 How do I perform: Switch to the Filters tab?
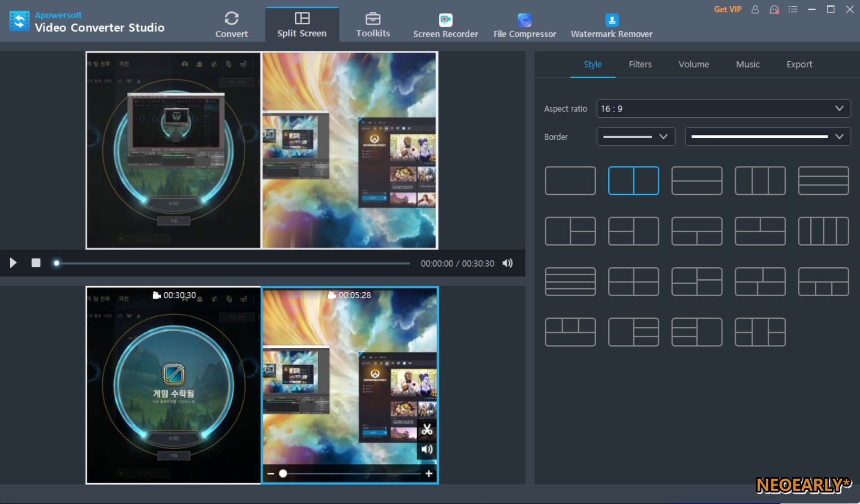click(640, 64)
